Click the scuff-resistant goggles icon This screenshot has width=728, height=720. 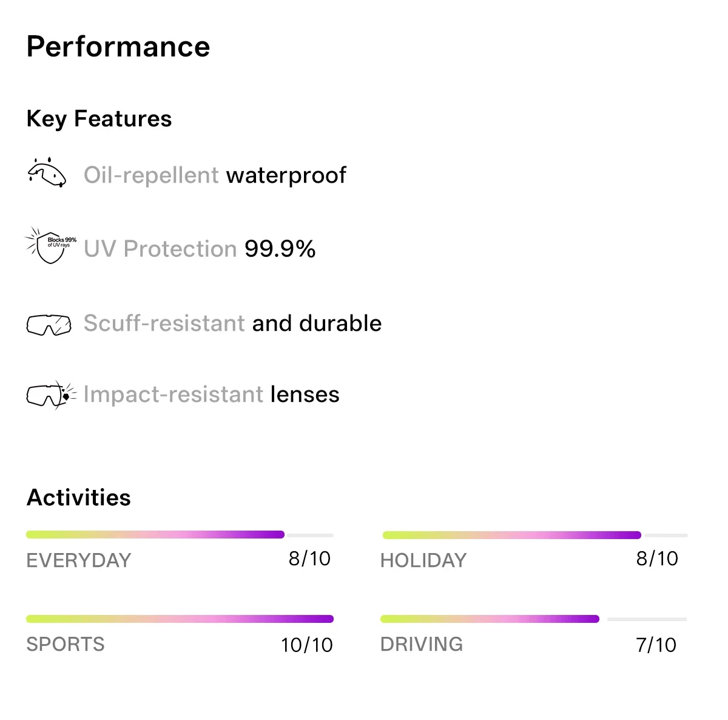click(49, 325)
